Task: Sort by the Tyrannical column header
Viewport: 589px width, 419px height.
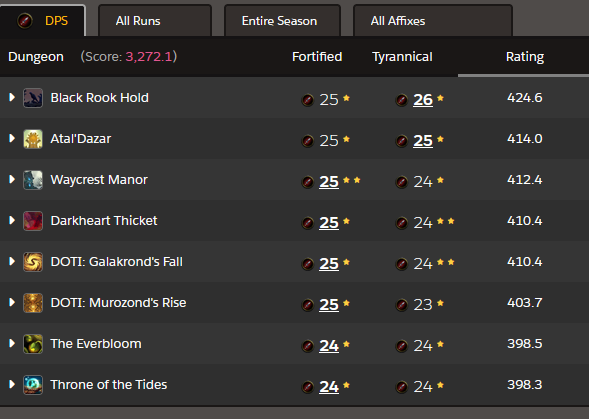Action: pos(402,57)
